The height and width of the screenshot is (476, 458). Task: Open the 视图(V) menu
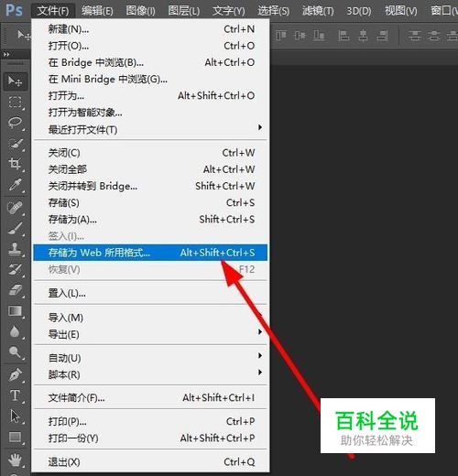pyautogui.click(x=401, y=11)
